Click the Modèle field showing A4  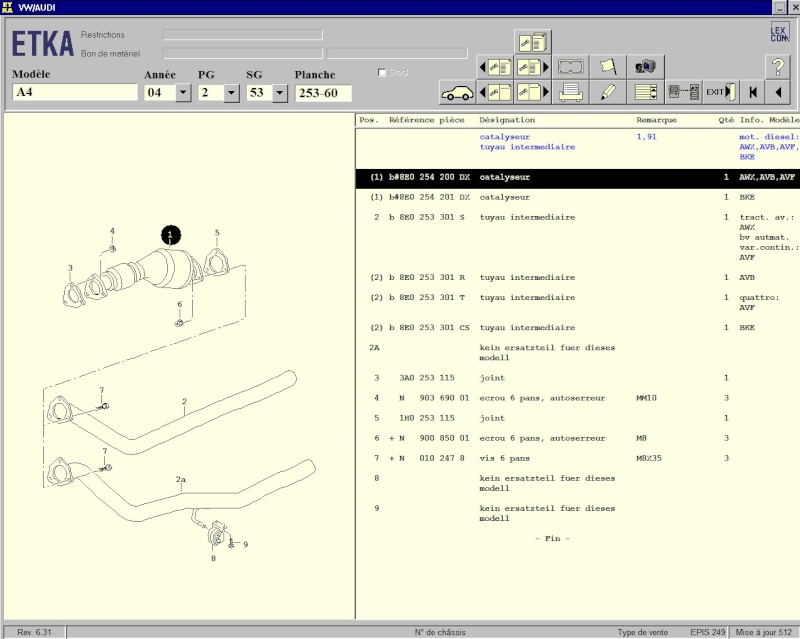pyautogui.click(x=75, y=92)
